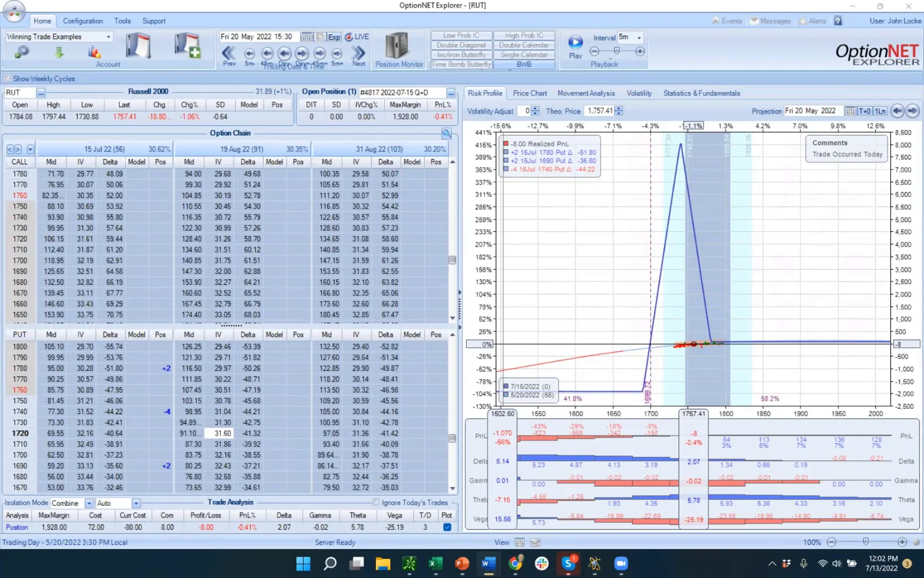
Task: Step forward 5 minutes with 5m+ arrow
Action: coord(337,53)
